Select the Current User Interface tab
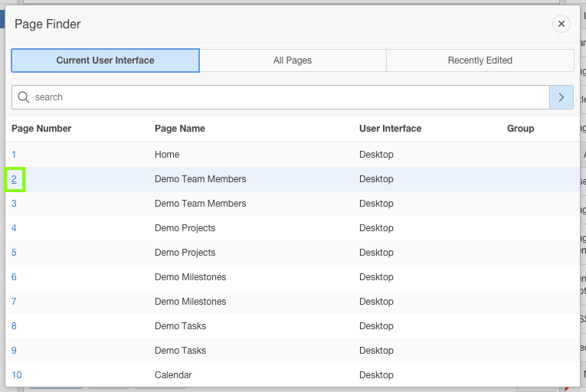Viewport: 586px width, 392px height. tap(106, 60)
